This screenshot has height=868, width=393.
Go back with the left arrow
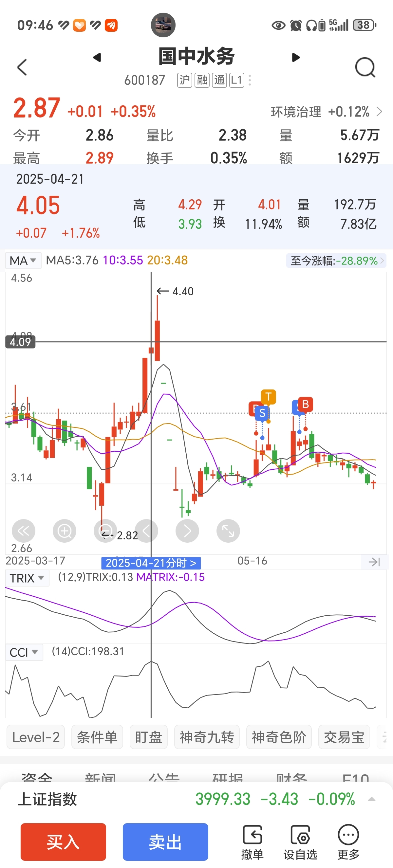pyautogui.click(x=22, y=67)
